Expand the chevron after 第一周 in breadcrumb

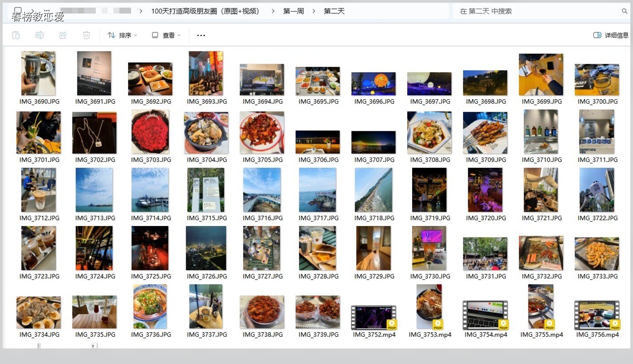[x=314, y=11]
